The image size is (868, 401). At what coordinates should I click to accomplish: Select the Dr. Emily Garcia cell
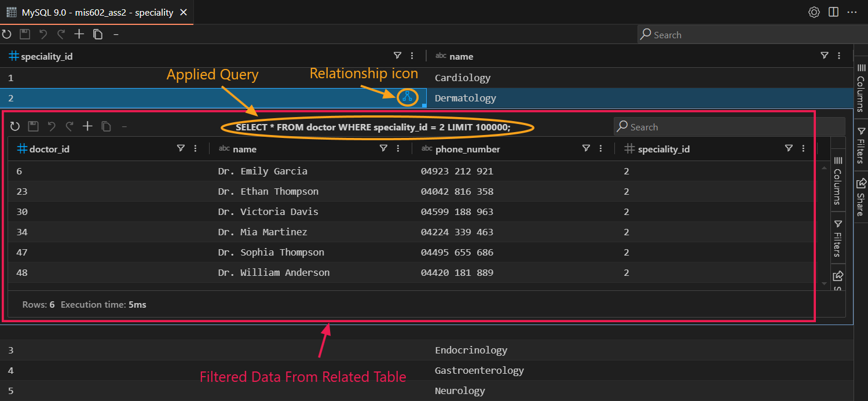point(311,171)
